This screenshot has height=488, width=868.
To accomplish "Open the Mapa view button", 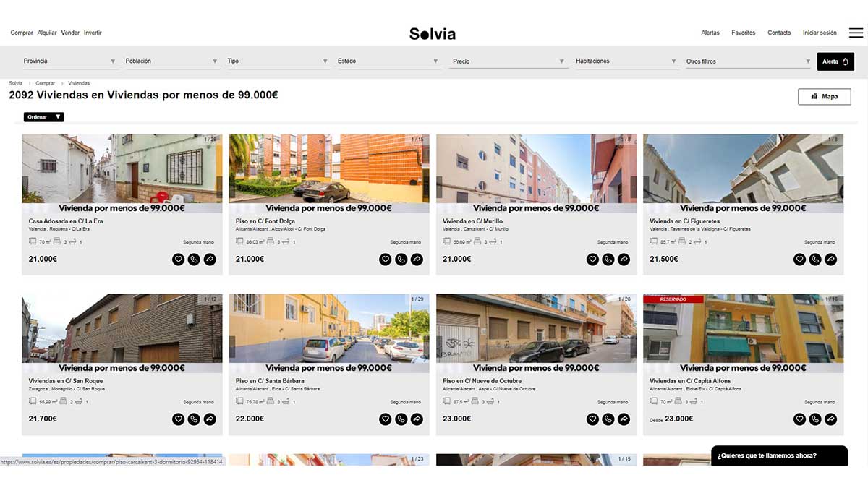I will point(825,96).
